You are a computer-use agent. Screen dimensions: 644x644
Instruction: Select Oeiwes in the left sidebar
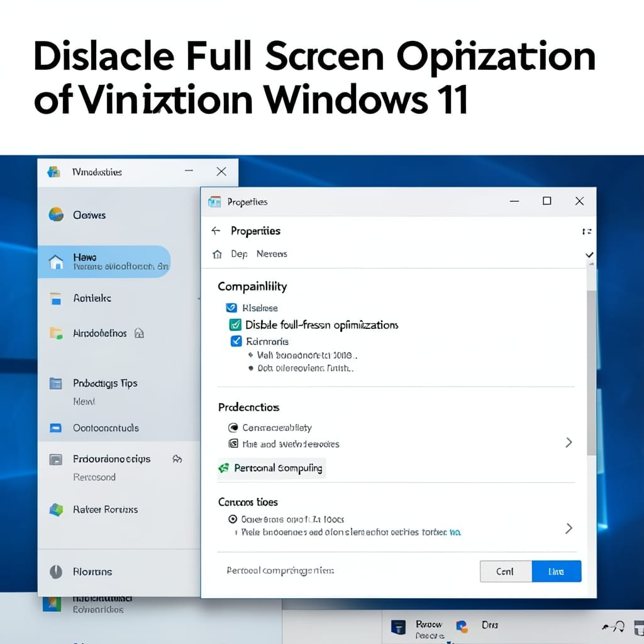pyautogui.click(x=89, y=215)
